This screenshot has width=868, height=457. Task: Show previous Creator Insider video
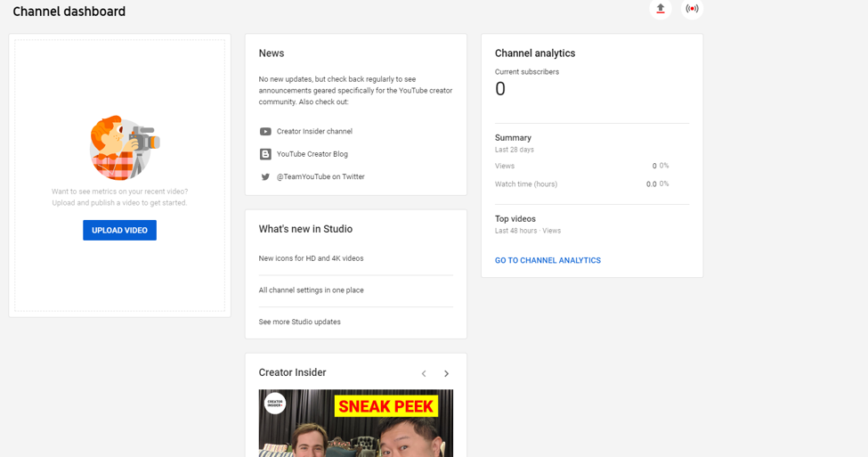tap(424, 374)
